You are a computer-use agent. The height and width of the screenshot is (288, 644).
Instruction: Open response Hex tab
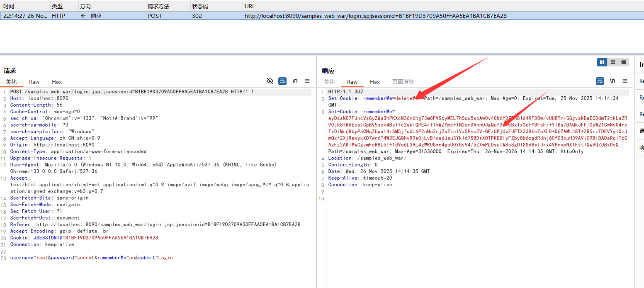pyautogui.click(x=375, y=82)
